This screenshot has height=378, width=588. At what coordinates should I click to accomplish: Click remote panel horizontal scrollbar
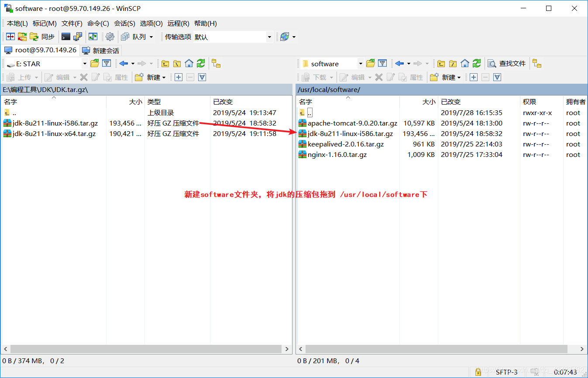coord(437,349)
